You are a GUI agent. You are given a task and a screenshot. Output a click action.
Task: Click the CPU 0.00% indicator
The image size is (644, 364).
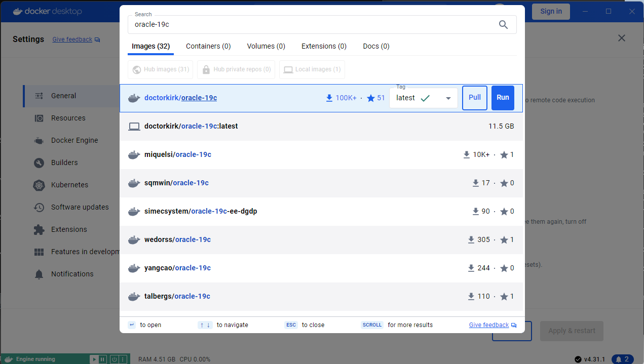pyautogui.click(x=195, y=359)
